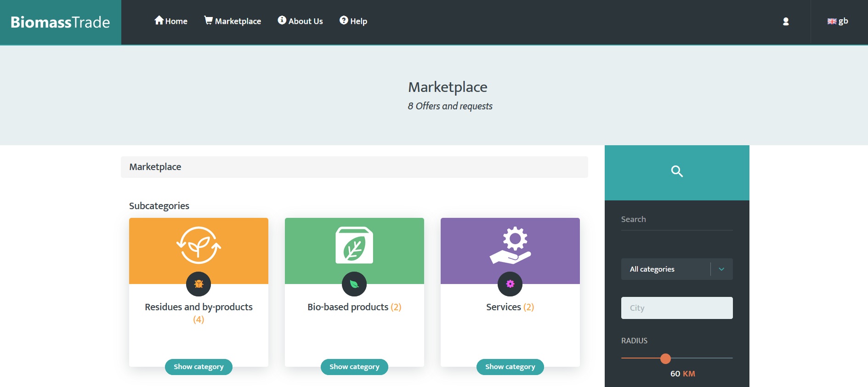
Task: Open Bio-based products category title
Action: click(x=354, y=307)
